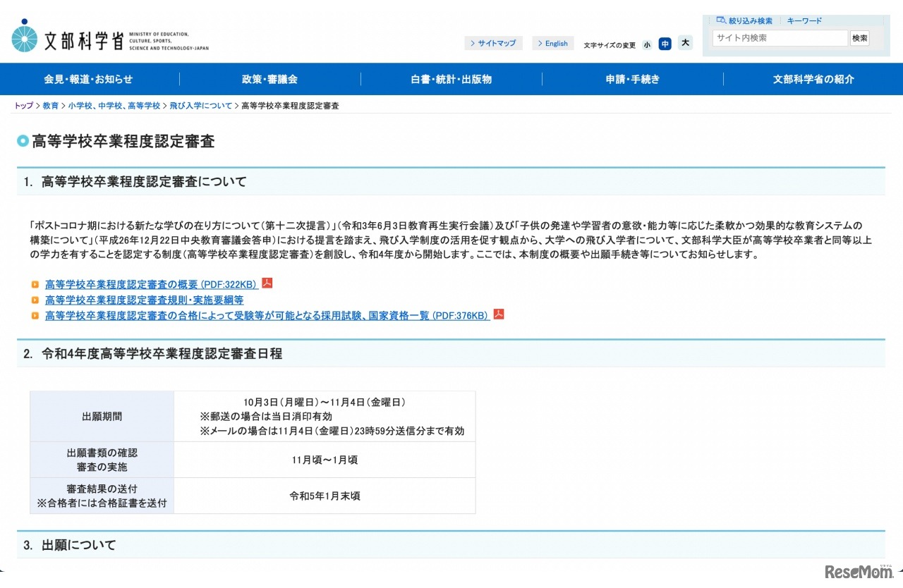
Task: Click the 絞り込み検索 icon above search box
Action: tap(721, 20)
